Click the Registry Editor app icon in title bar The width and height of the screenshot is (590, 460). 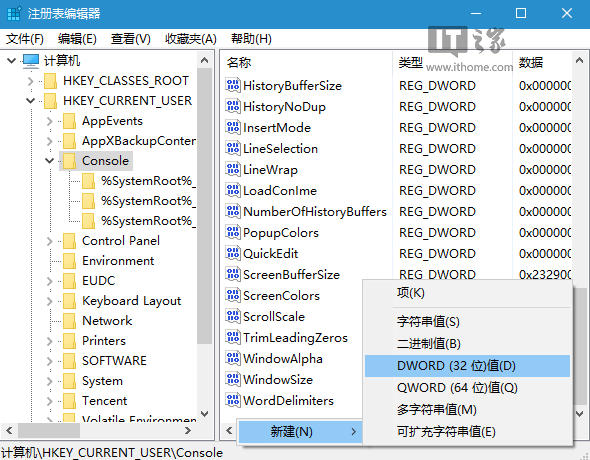[14, 14]
